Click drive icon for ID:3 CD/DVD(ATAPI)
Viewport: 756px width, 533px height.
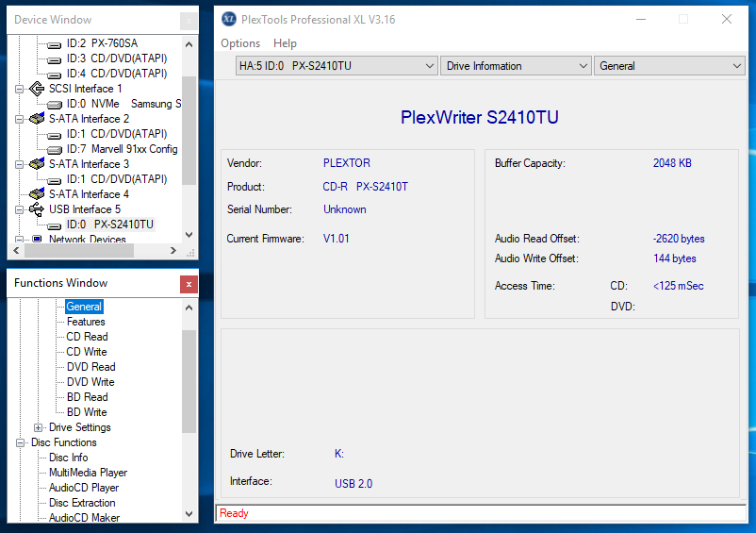coord(54,60)
